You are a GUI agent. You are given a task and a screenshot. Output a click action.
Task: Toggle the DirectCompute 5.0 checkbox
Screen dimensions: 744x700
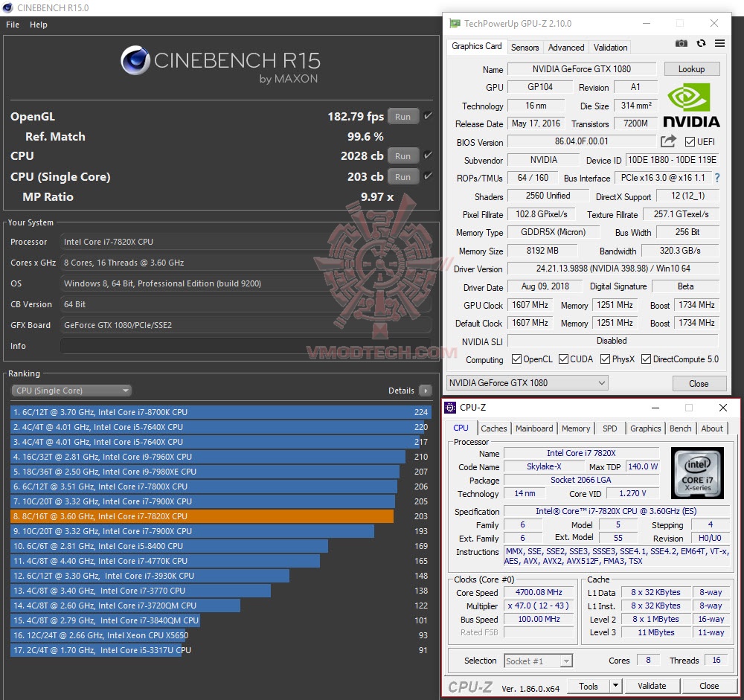click(x=646, y=359)
